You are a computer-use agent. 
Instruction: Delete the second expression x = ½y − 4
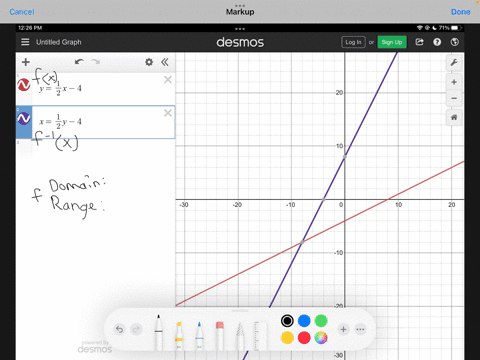[x=168, y=113]
